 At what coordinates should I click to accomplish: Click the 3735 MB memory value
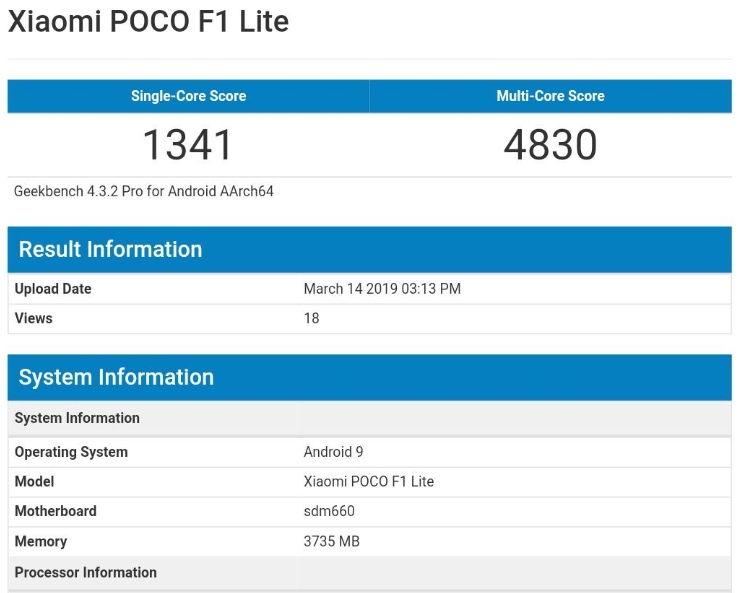331,541
